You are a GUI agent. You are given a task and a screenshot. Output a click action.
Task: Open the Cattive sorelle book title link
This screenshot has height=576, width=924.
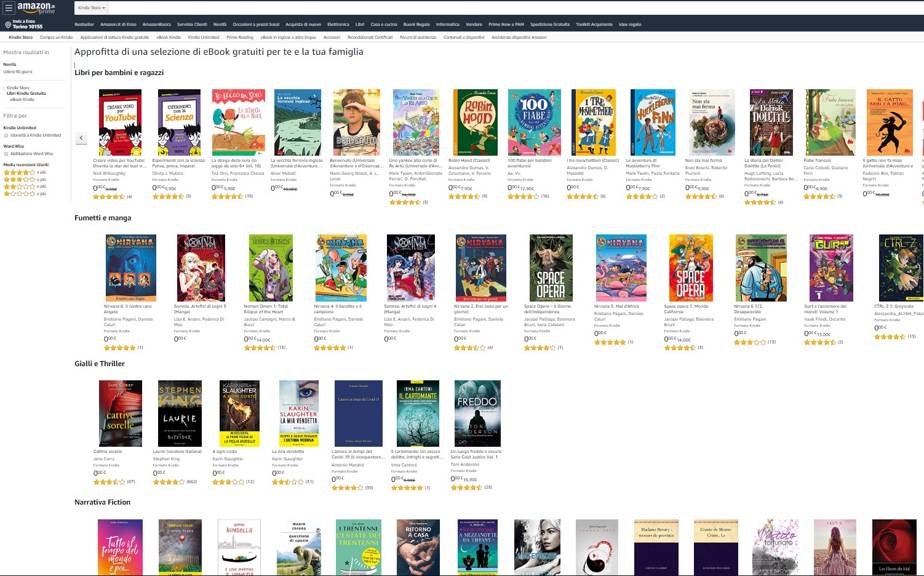click(108, 452)
